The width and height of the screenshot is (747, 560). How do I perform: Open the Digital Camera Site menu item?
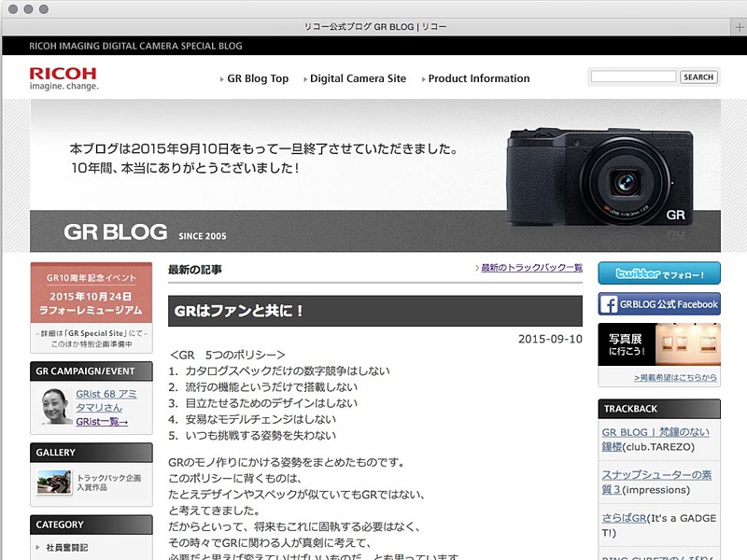[358, 78]
